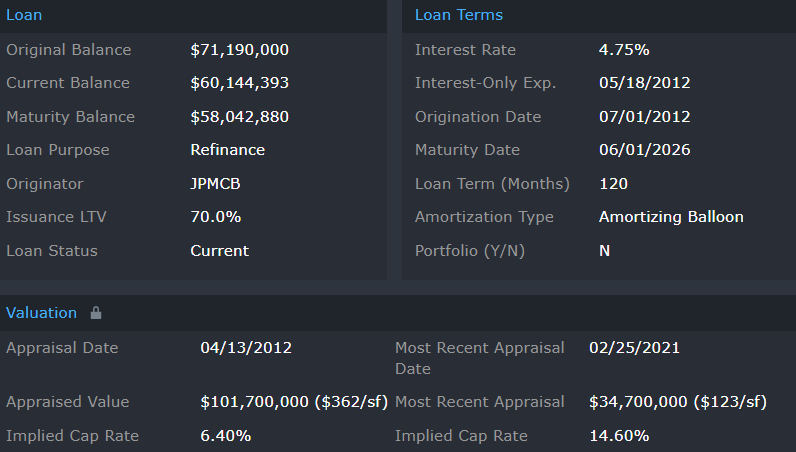The image size is (796, 452).
Task: Click the Valuation section title
Action: coord(41,313)
